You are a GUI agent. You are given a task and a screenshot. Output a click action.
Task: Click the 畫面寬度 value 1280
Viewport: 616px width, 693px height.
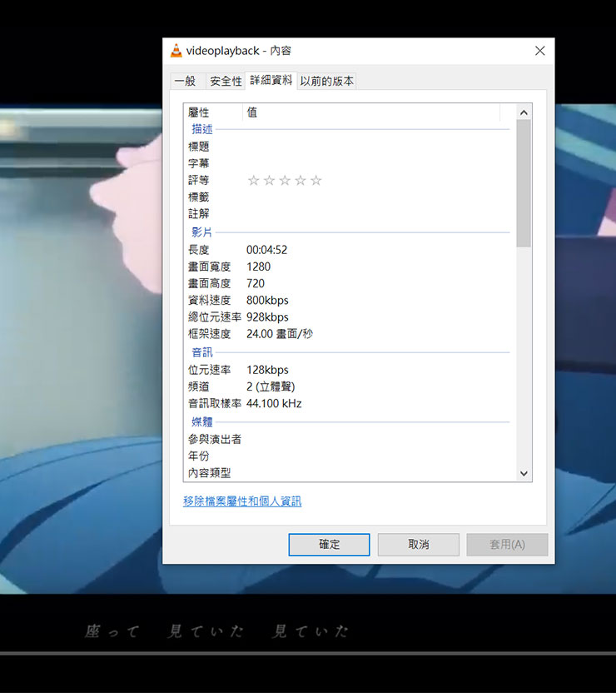(258, 267)
